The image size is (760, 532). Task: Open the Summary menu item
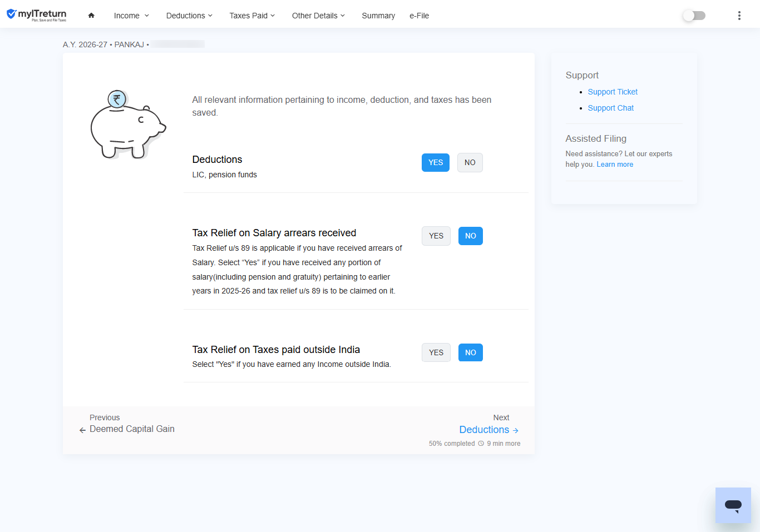(x=378, y=16)
